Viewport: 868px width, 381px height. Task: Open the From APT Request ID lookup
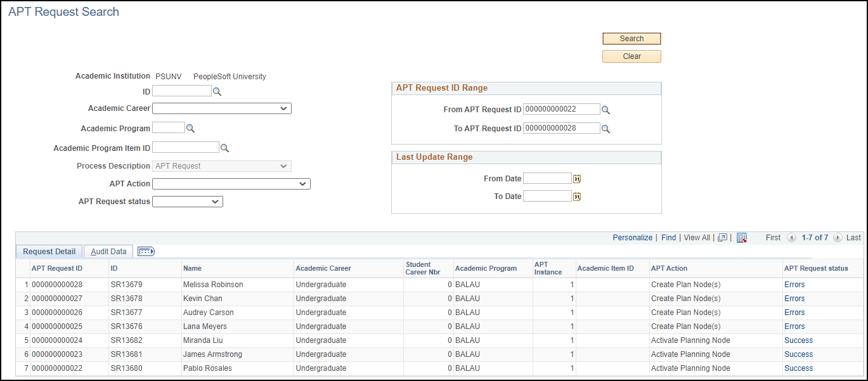pyautogui.click(x=606, y=109)
